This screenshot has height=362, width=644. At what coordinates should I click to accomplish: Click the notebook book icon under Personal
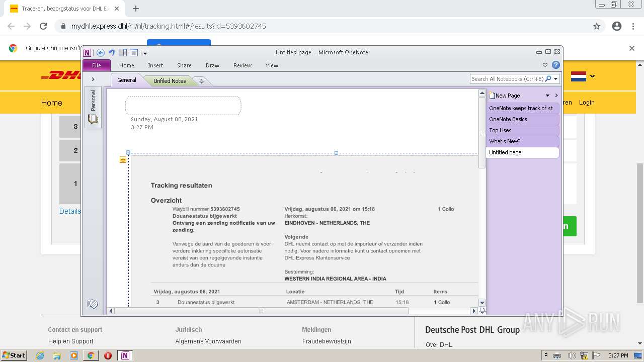(x=93, y=119)
